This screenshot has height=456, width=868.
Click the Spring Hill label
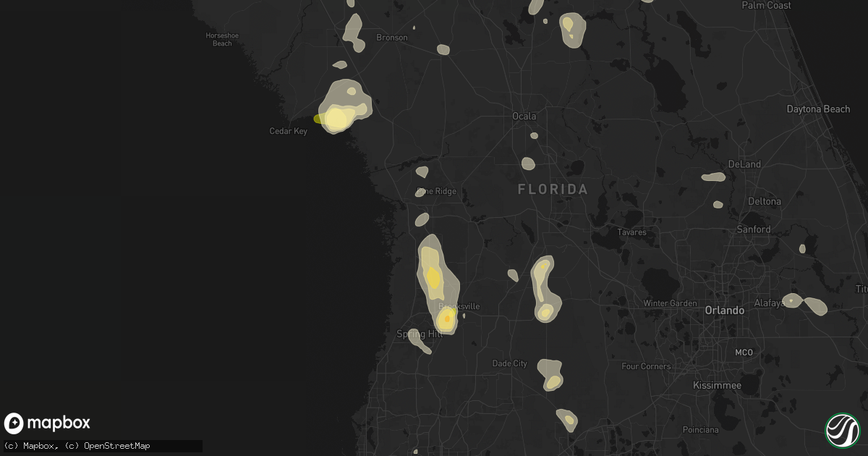[x=419, y=334]
